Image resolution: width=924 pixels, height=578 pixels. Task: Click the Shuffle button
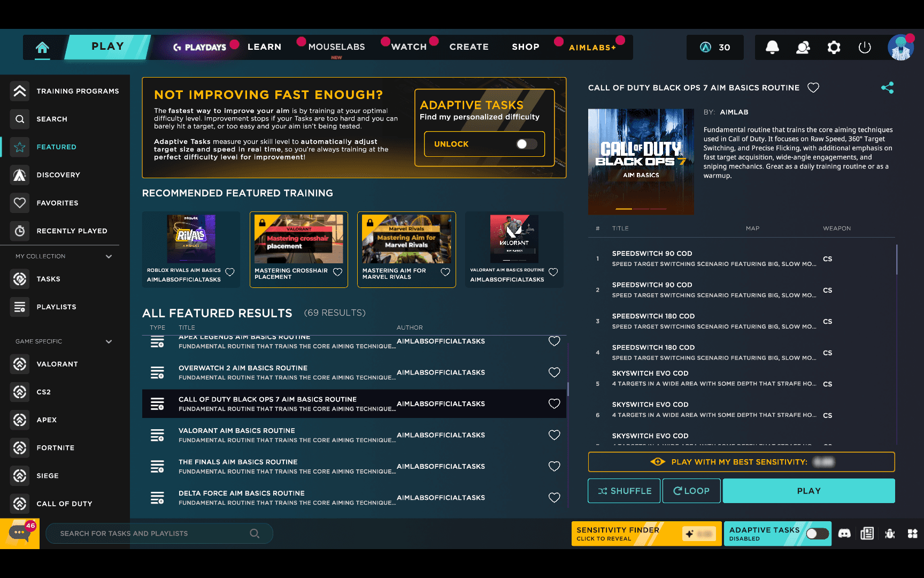624,491
